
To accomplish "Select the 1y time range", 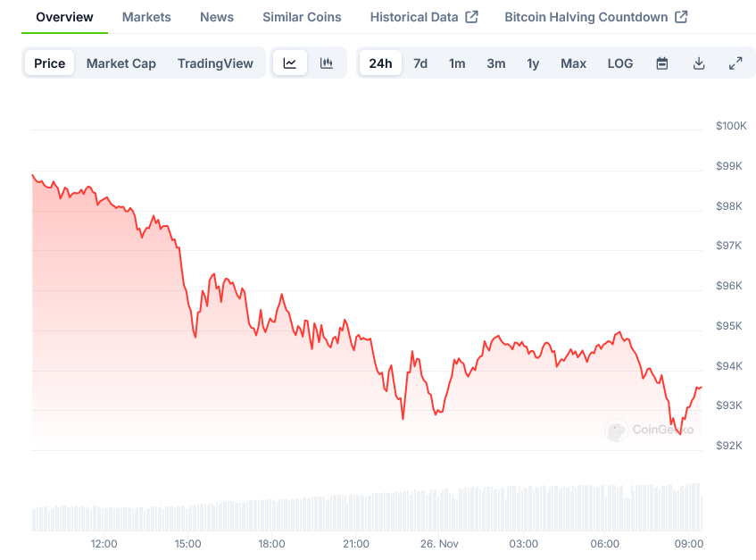I will [533, 63].
